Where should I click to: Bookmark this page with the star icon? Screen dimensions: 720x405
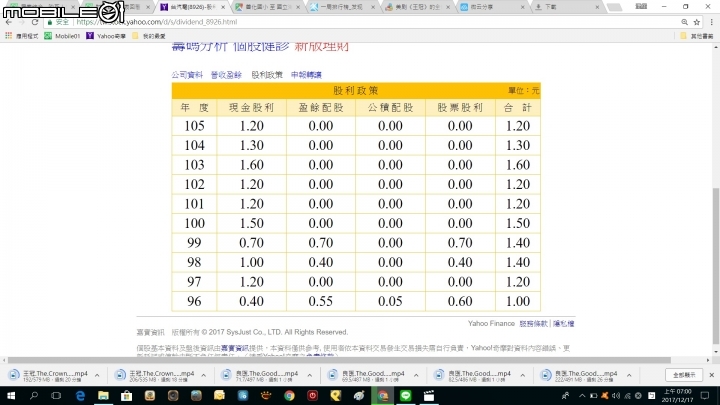[x=697, y=22]
